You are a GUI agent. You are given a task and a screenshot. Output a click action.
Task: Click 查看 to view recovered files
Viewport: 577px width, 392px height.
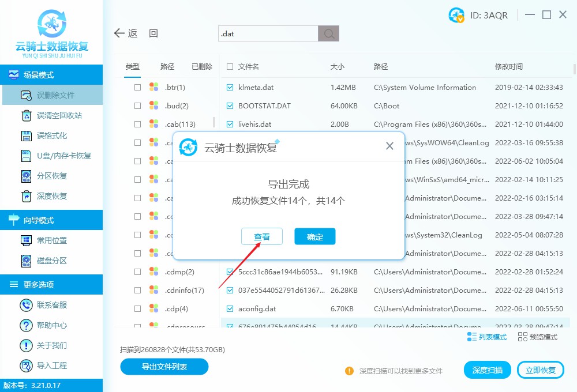point(262,236)
